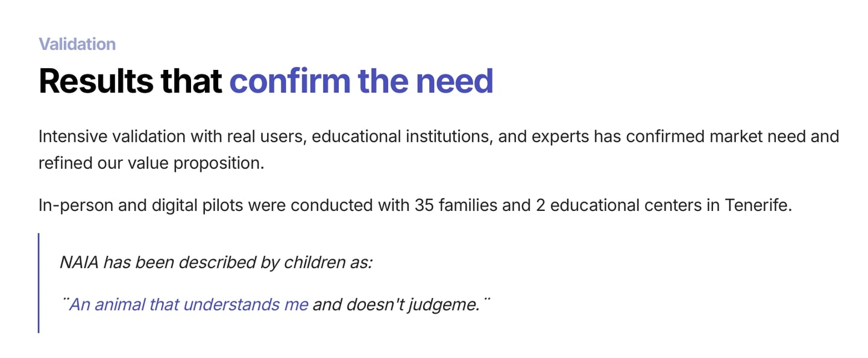Click the purple 'confirm the need' heading text
Screen dimensions: 868x358
361,81
